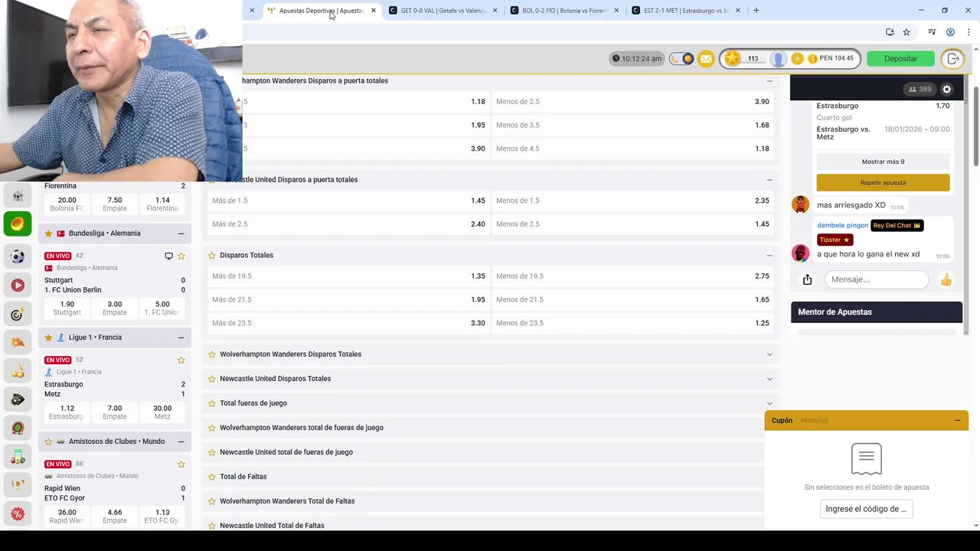This screenshot has width=980, height=551.
Task: Click the logout icon in header
Action: point(953,59)
